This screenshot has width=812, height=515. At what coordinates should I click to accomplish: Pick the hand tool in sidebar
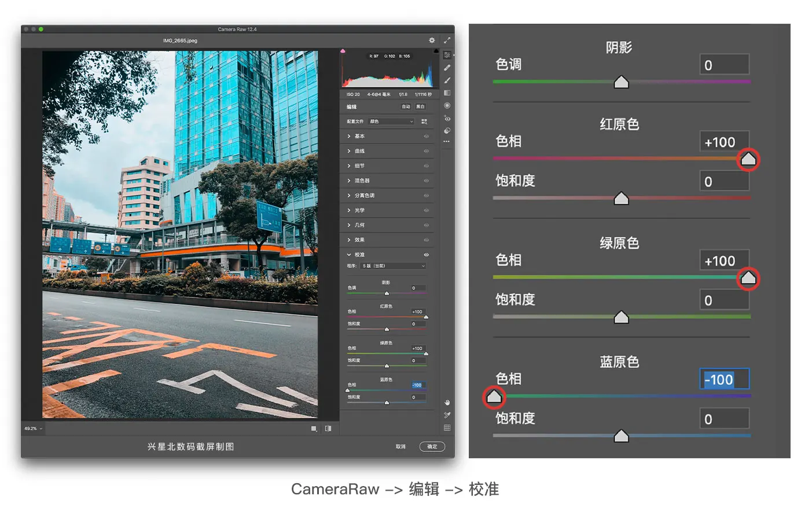(447, 402)
